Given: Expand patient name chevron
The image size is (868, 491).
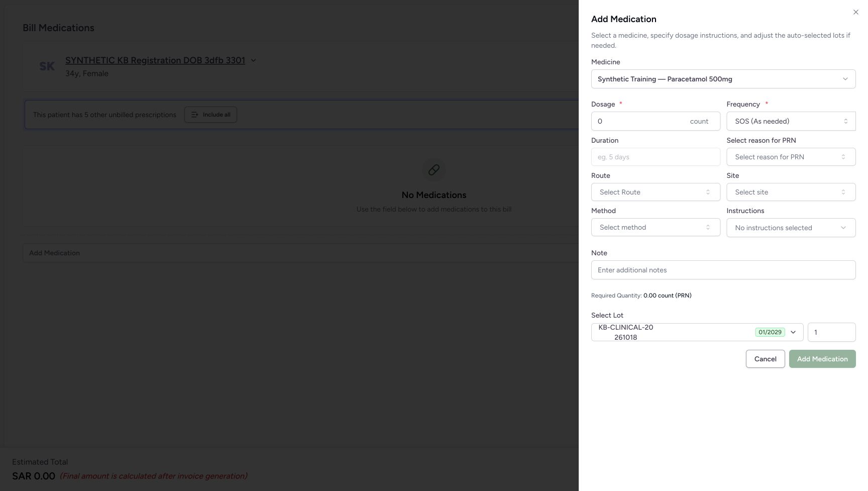Looking at the screenshot, I should tap(253, 60).
